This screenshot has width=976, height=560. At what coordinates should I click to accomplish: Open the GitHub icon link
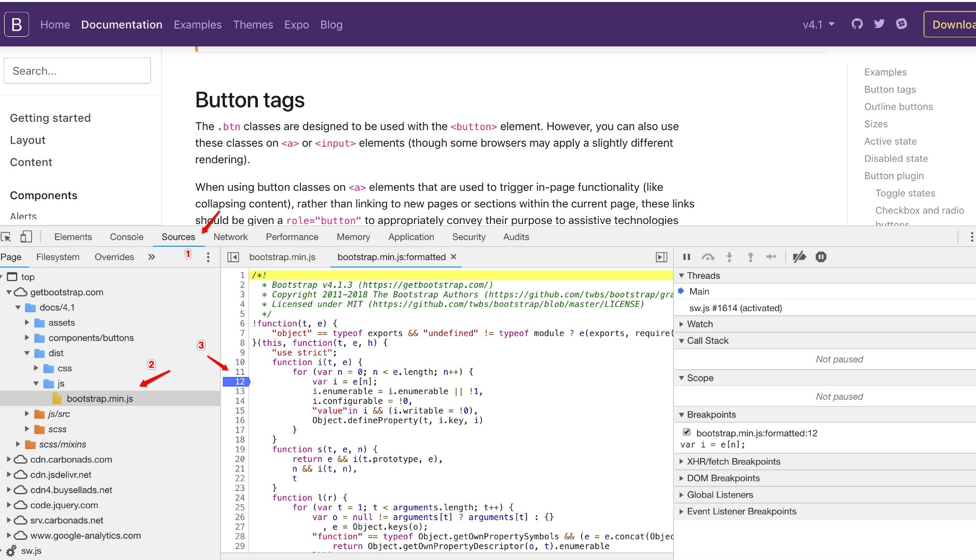[857, 24]
